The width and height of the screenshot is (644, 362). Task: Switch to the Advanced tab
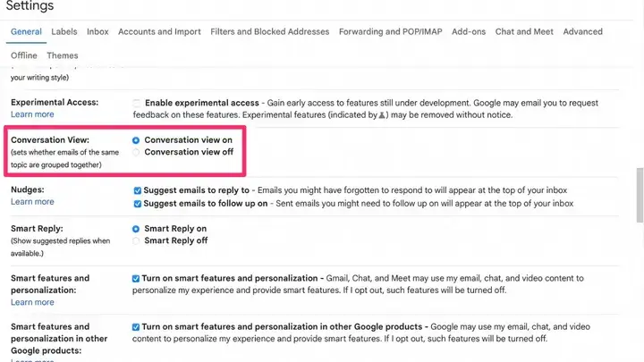click(x=582, y=31)
